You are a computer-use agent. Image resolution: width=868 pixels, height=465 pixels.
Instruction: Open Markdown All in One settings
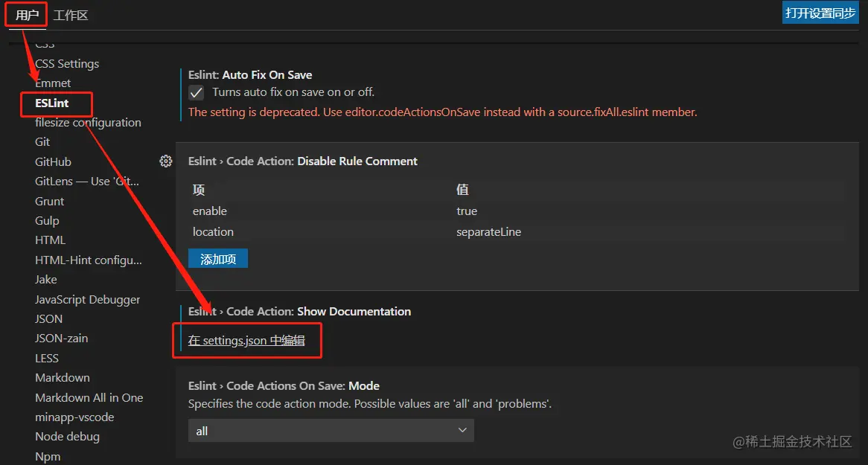[x=89, y=397]
